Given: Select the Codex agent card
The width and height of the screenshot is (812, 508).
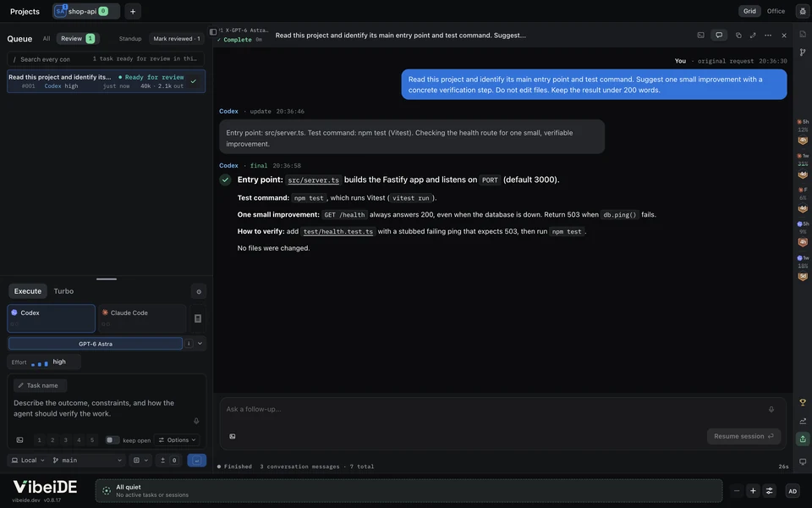Looking at the screenshot, I should pos(51,318).
